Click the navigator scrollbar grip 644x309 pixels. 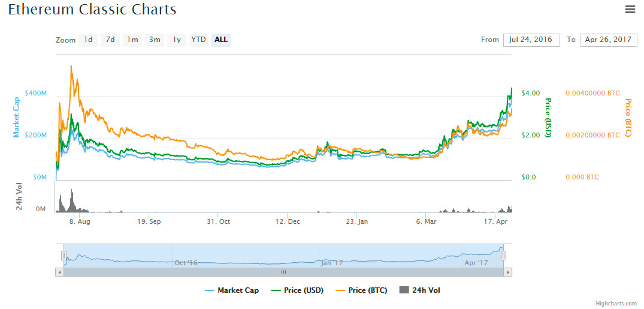click(x=283, y=272)
